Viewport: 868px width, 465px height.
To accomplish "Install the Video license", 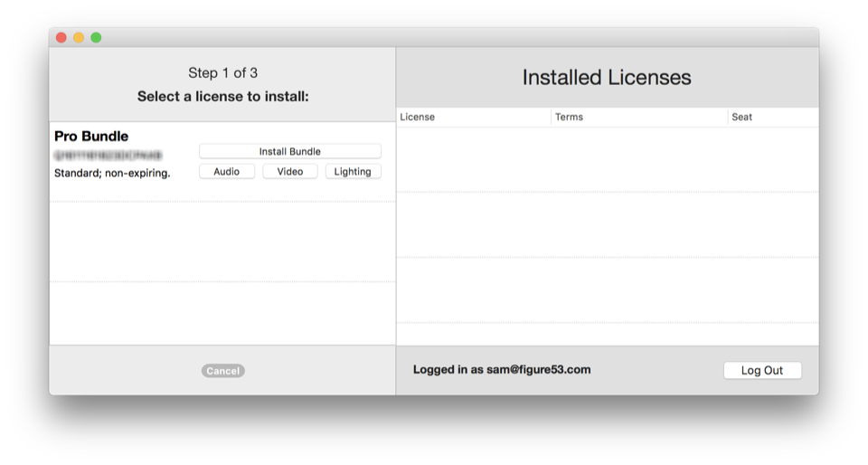I will tap(289, 171).
